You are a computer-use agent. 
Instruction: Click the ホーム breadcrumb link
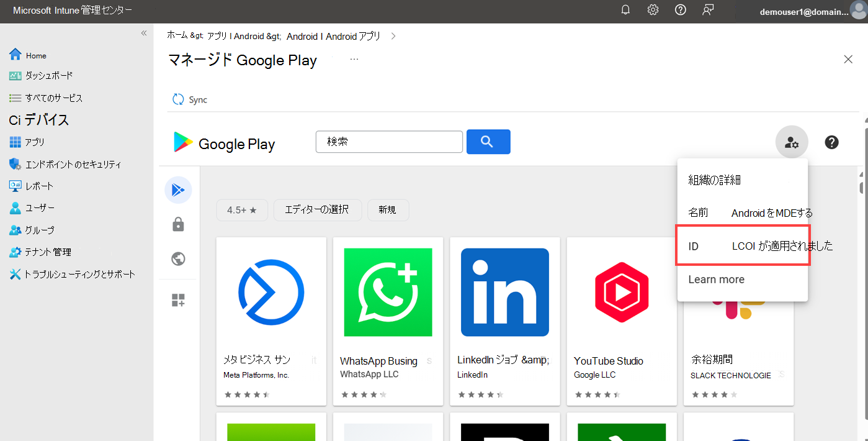coord(177,36)
